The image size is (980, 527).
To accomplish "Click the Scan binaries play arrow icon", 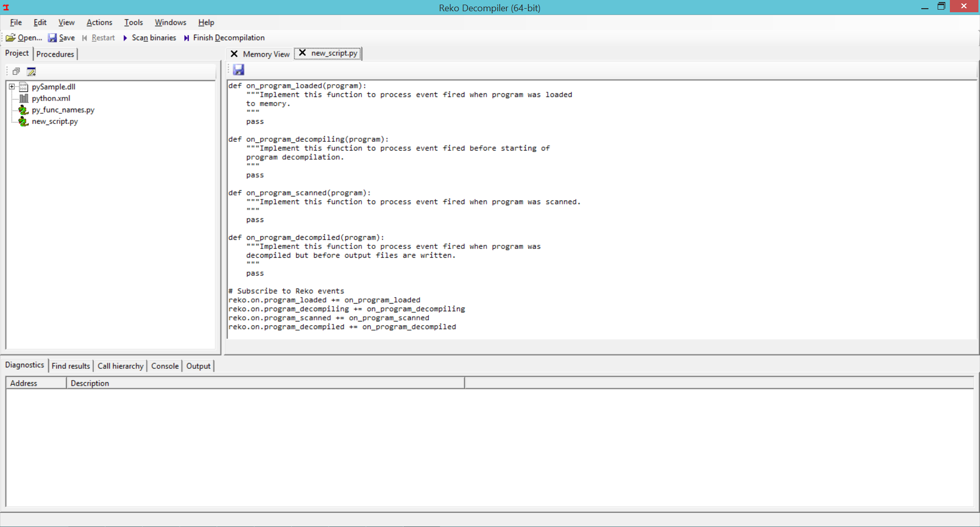I will click(x=125, y=38).
